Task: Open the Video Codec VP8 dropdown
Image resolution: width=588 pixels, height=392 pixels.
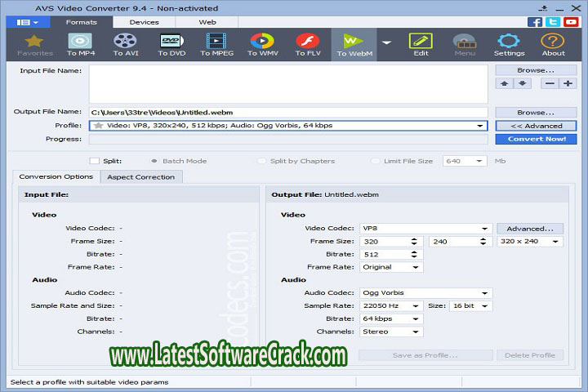Action: (x=484, y=229)
